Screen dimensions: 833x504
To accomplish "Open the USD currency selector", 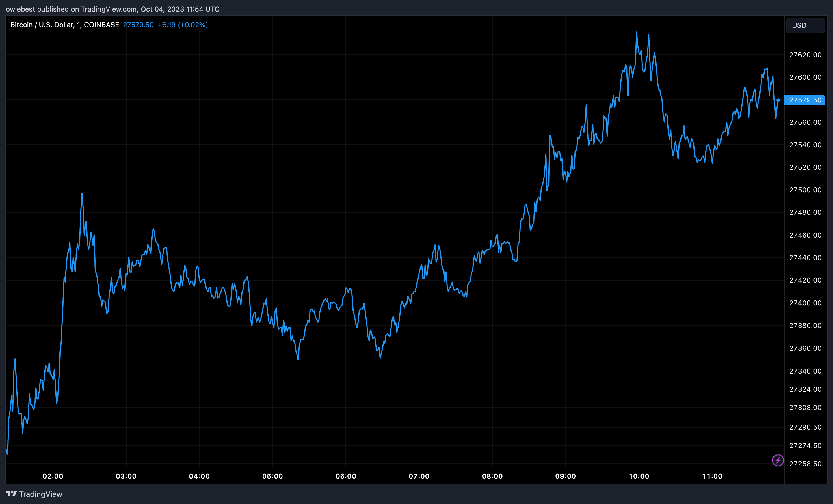I will coord(805,25).
